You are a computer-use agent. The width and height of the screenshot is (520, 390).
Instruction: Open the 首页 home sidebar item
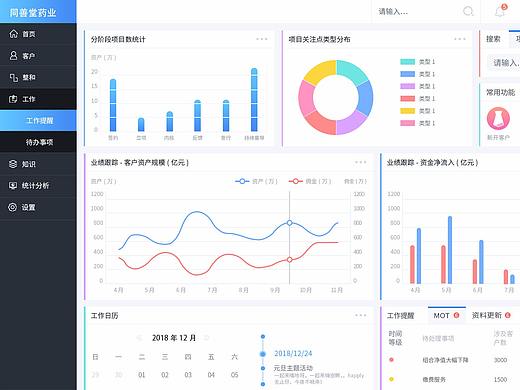pyautogui.click(x=38, y=34)
